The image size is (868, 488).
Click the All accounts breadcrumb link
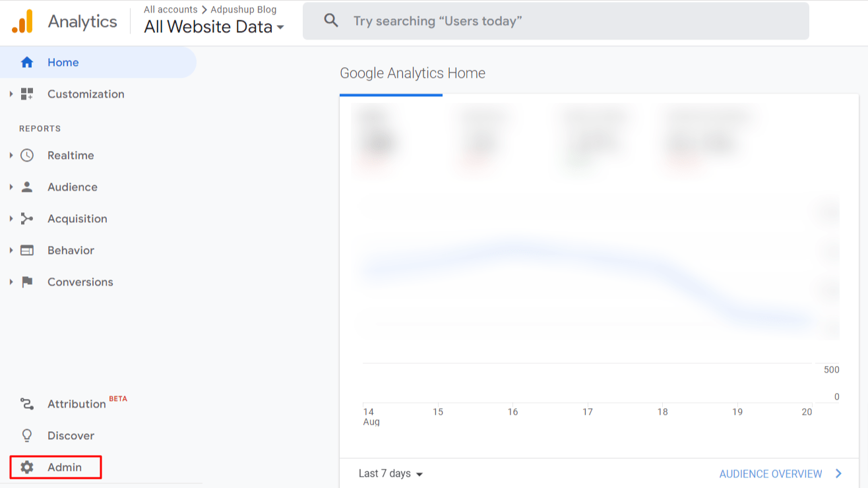(x=170, y=9)
